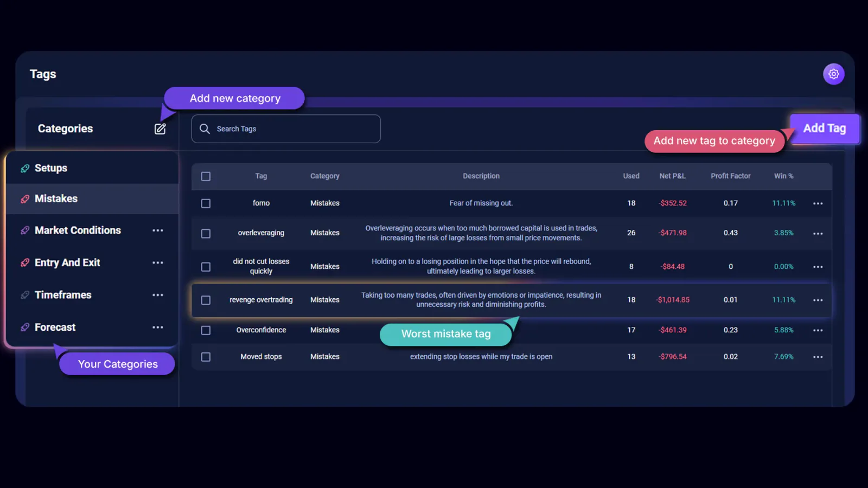Click the 0.00% win rate value
868x488 pixels.
(x=783, y=266)
